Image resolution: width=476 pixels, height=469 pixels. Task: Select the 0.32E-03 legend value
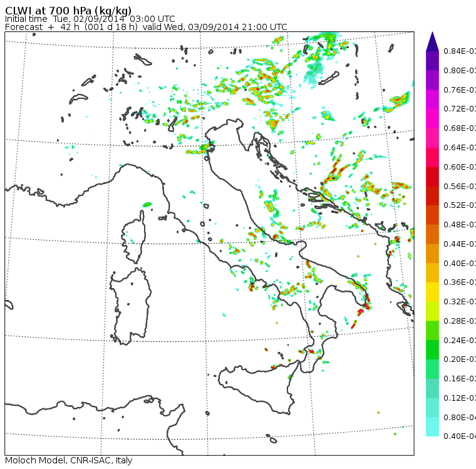pyautogui.click(x=460, y=301)
